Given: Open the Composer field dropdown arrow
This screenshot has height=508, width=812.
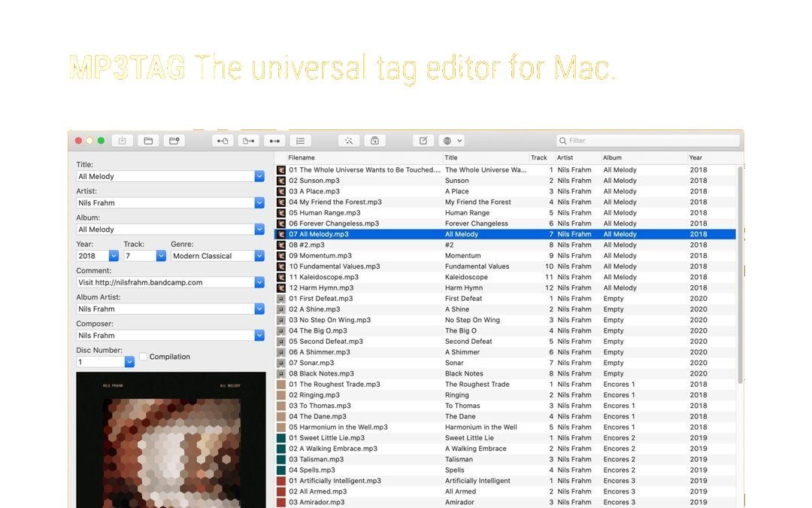Looking at the screenshot, I should click(259, 336).
